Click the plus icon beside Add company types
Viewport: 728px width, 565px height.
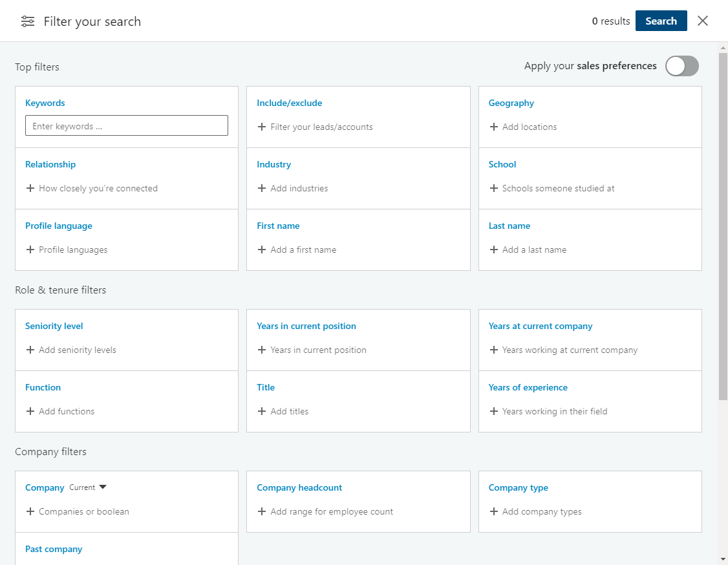493,511
